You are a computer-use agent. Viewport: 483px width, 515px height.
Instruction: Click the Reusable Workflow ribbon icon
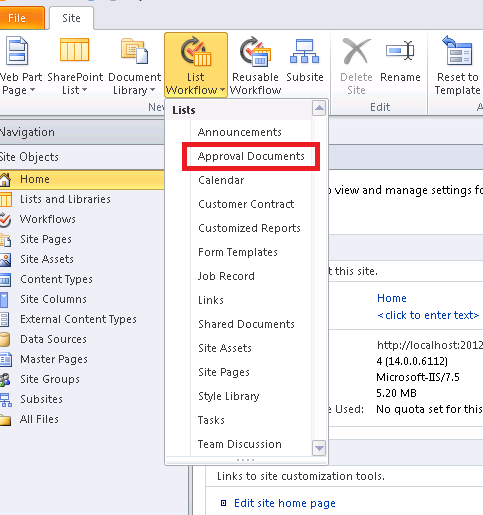pos(255,52)
